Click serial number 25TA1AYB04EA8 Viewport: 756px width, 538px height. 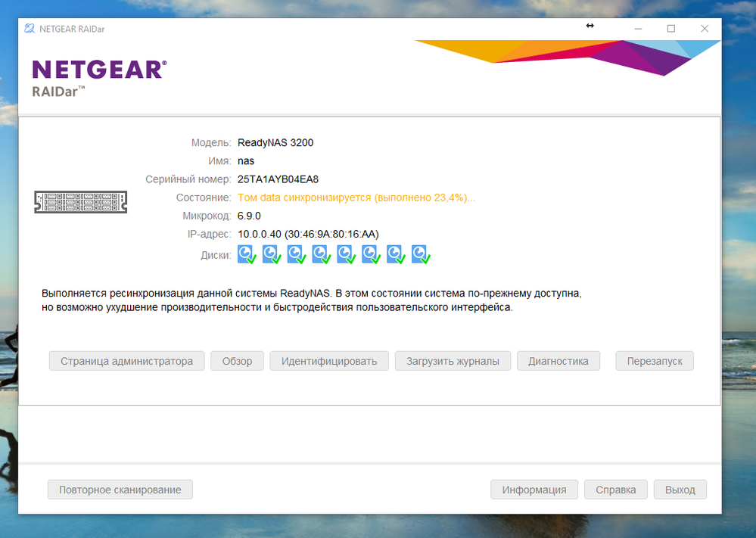278,179
